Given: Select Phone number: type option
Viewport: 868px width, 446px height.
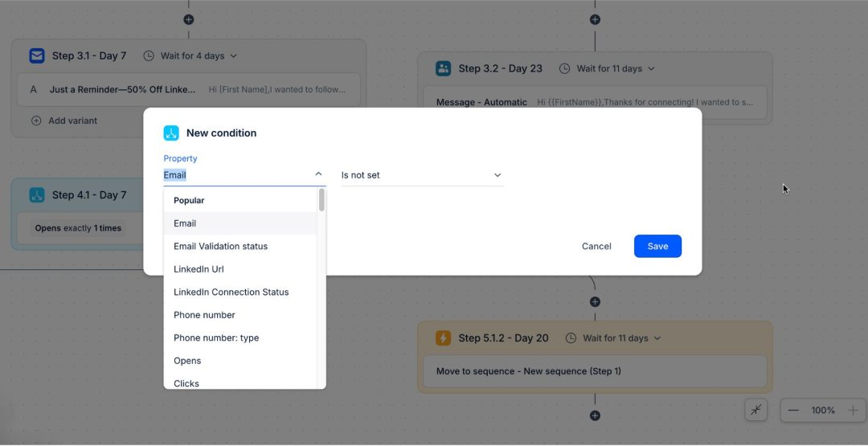Looking at the screenshot, I should tap(240, 338).
